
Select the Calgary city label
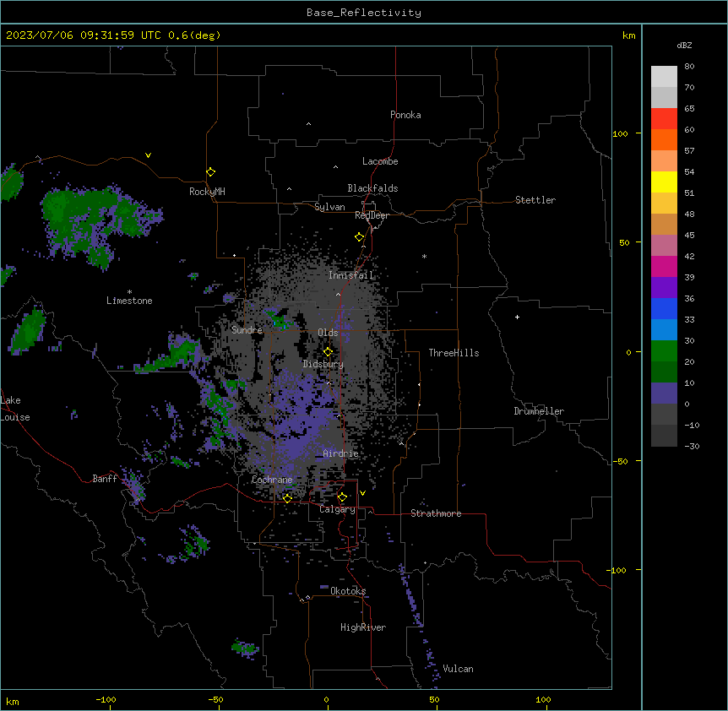click(x=337, y=509)
